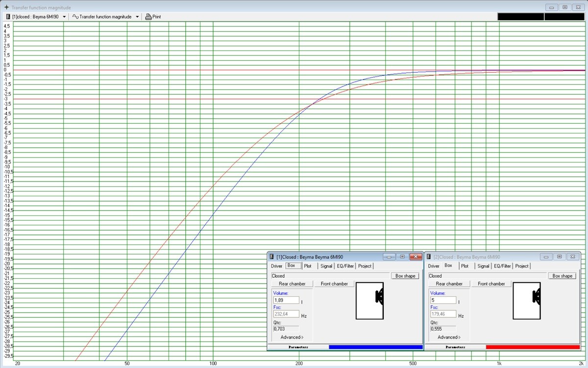This screenshot has height=368, width=588.
Task: Open the [1]closed Beyma 6MI90 project dropdown
Action: [64, 17]
